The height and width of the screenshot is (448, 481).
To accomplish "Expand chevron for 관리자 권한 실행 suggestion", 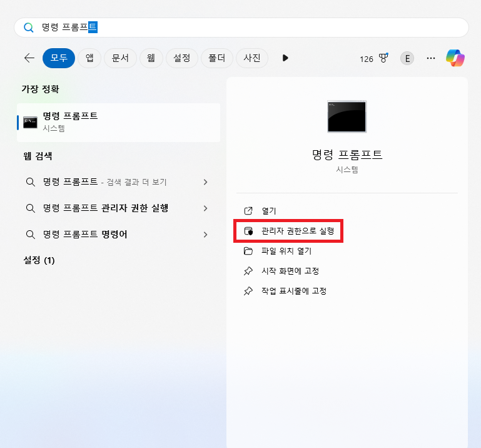I will pos(206,208).
